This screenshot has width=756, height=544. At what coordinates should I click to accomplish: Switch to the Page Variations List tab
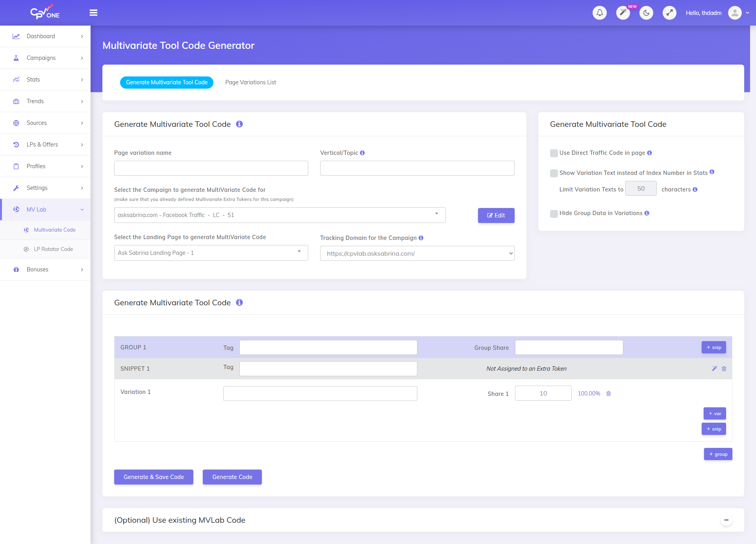point(250,82)
